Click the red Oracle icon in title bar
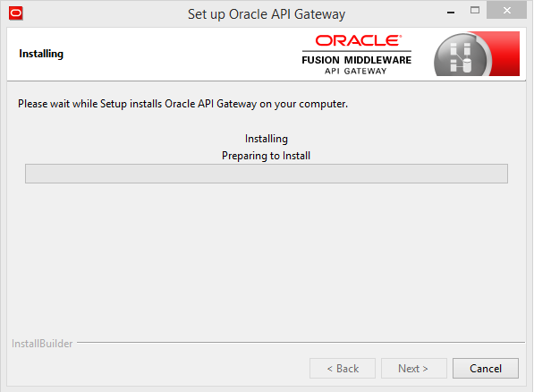Image resolution: width=534 pixels, height=392 pixels. click(16, 13)
